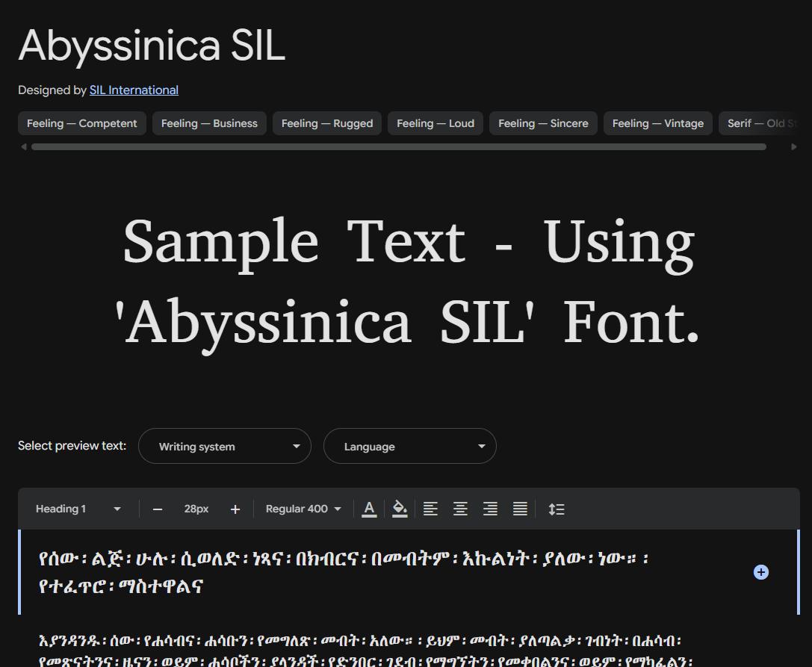Viewport: 812px width, 667px height.
Task: Open the Language dropdown
Action: coord(410,446)
